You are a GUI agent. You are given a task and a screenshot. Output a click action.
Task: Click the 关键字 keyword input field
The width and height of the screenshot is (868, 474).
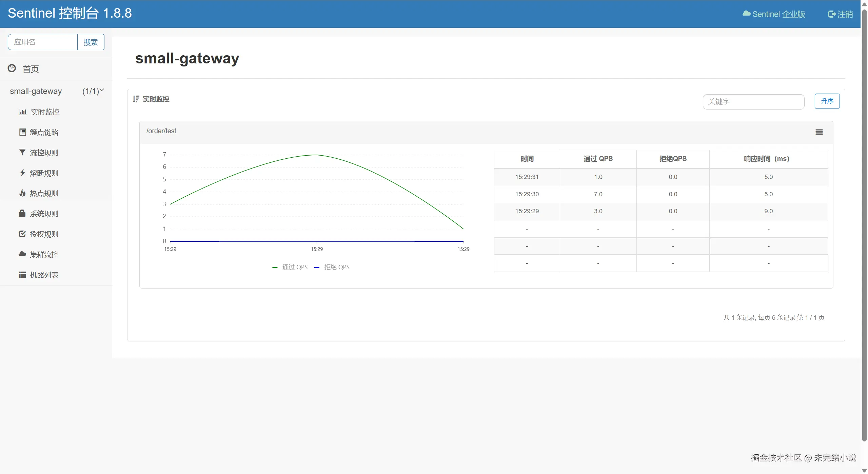(753, 102)
